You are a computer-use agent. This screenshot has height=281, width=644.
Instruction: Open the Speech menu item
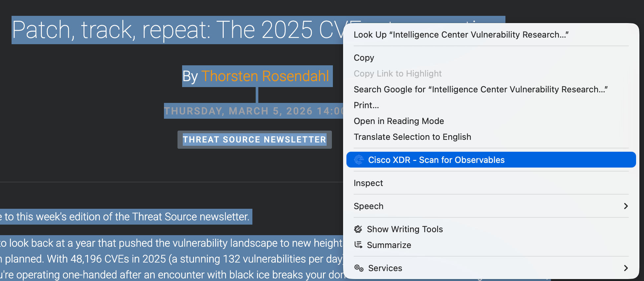point(369,206)
